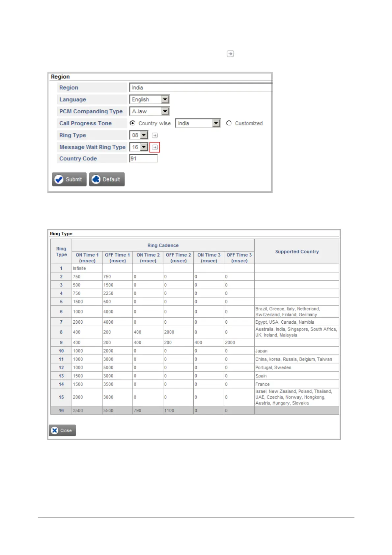Click the ON Time 1 (msec) header
Image resolution: width=392 pixels, height=555 pixels.
(x=87, y=258)
